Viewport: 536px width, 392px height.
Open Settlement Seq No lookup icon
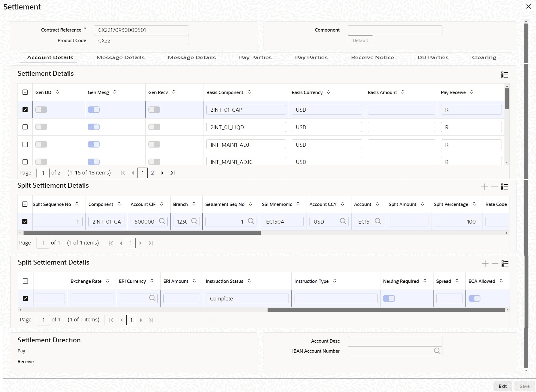(x=251, y=221)
